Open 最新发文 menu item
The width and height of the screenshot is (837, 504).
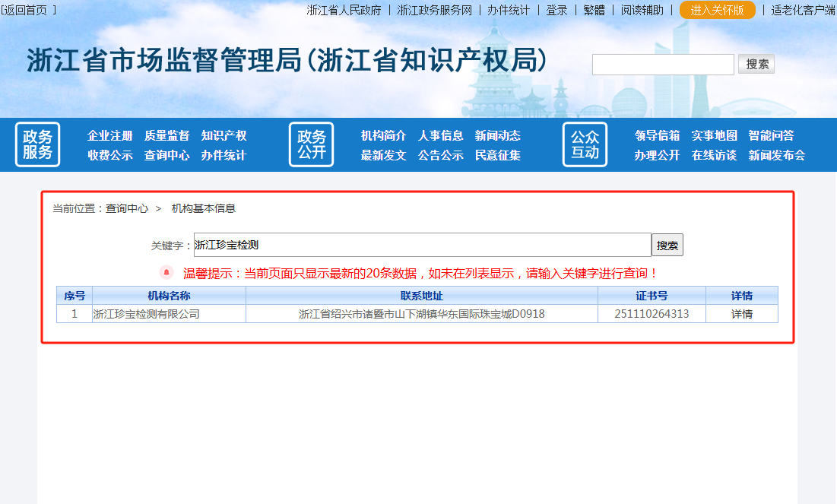(384, 155)
